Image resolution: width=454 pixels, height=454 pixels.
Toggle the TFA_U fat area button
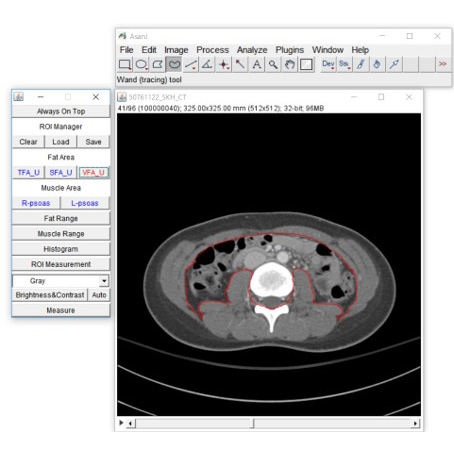pos(29,173)
